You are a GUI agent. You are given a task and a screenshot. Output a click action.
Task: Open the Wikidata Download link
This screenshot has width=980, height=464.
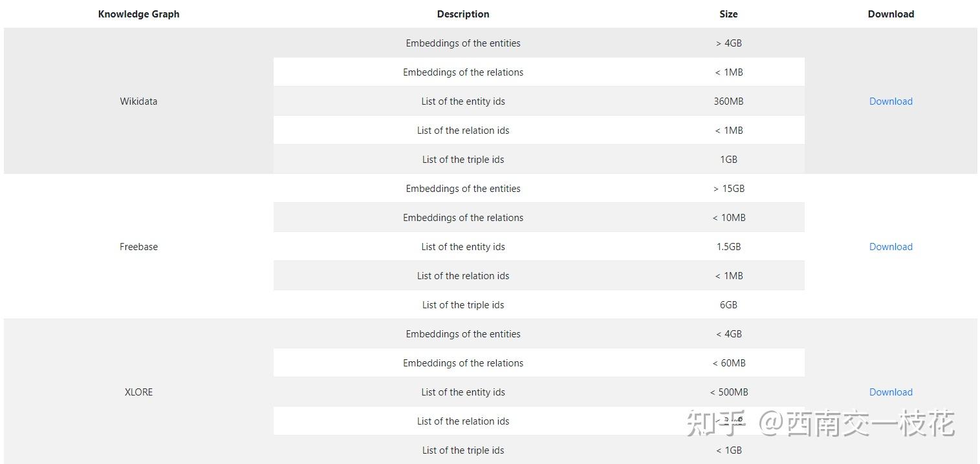(x=891, y=101)
